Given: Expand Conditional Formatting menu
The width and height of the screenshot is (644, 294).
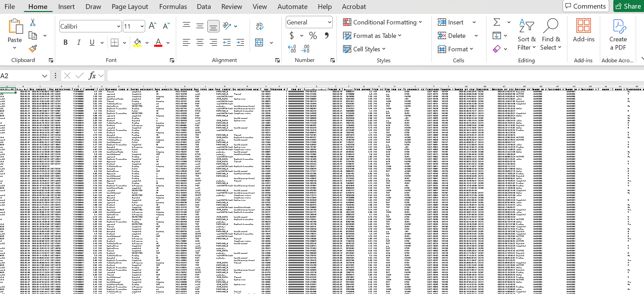Looking at the screenshot, I should point(382,22).
